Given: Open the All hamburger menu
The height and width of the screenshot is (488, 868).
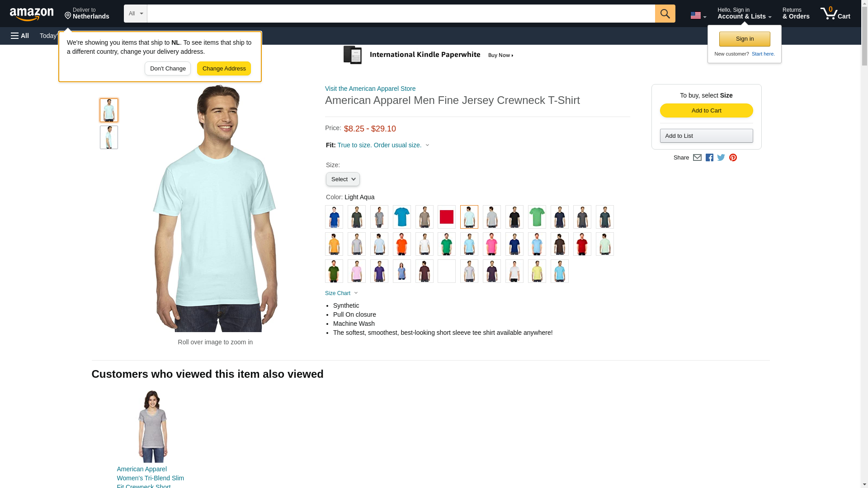Looking at the screenshot, I should (x=20, y=36).
